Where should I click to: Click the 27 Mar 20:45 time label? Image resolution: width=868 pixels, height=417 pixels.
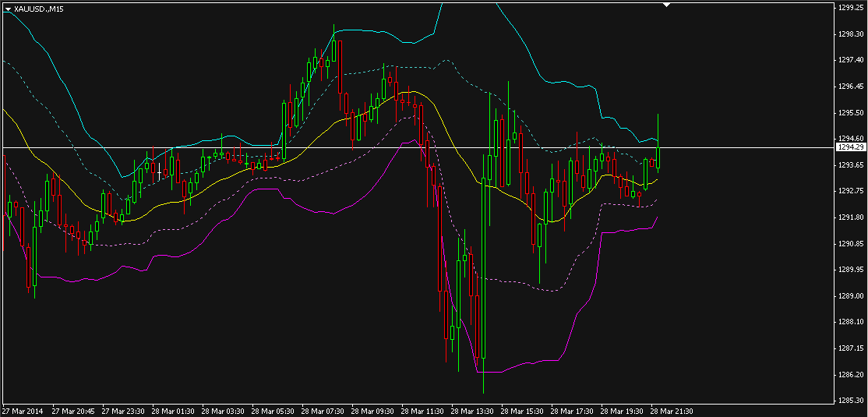[73, 412]
